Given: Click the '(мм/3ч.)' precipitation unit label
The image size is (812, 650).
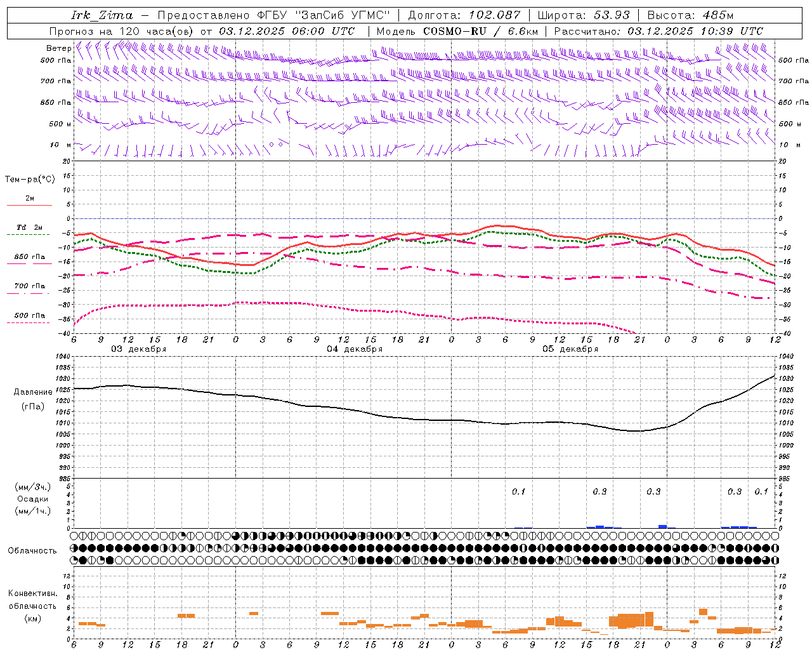Looking at the screenshot, I should (x=32, y=487).
